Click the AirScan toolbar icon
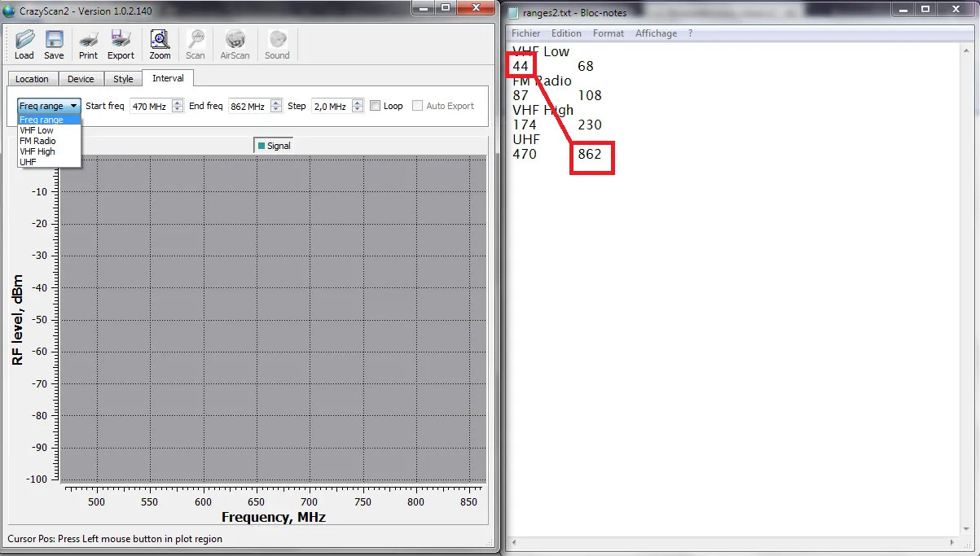The width and height of the screenshot is (980, 556). click(235, 44)
